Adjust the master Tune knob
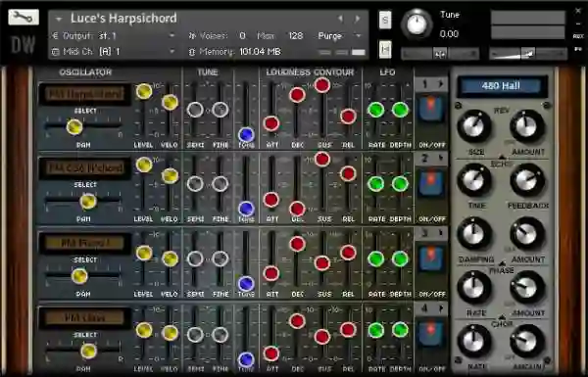The height and width of the screenshot is (377, 588). pyautogui.click(x=416, y=24)
